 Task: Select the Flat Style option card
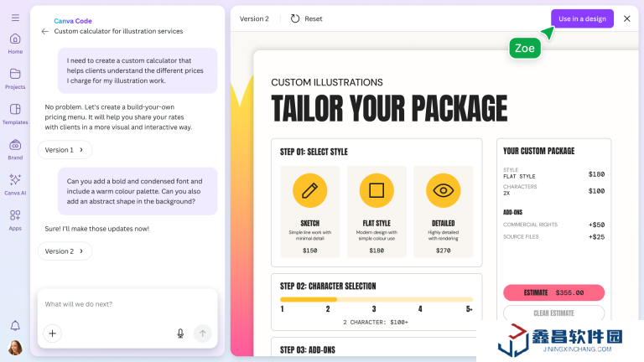click(377, 211)
